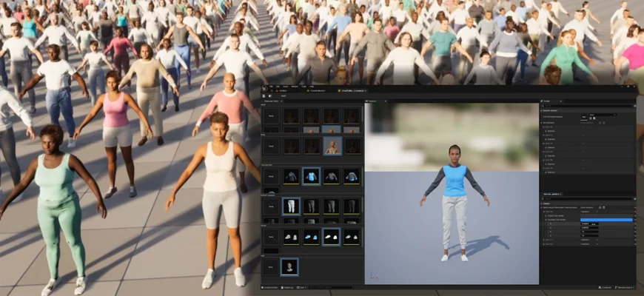Open the Edit menu

point(278,87)
